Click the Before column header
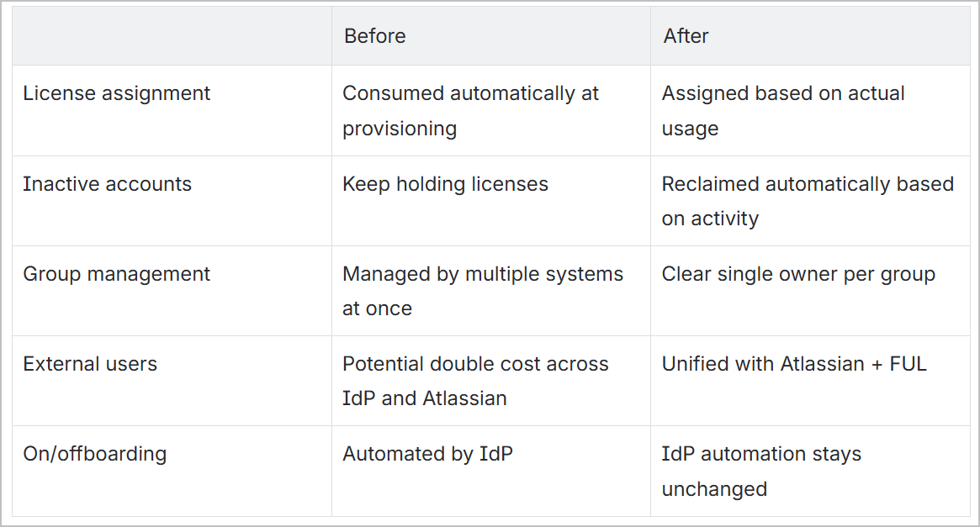Screen dimensions: 980x527 [x=375, y=36]
